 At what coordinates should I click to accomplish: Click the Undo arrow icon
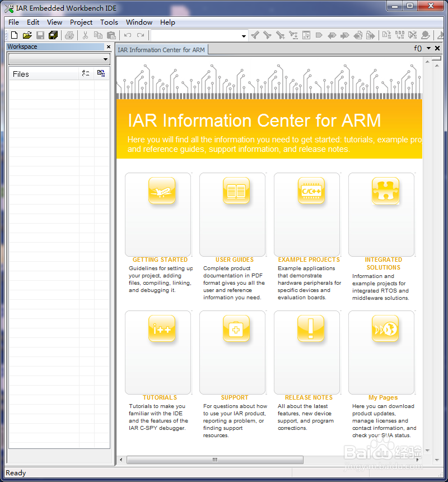pyautogui.click(x=128, y=35)
